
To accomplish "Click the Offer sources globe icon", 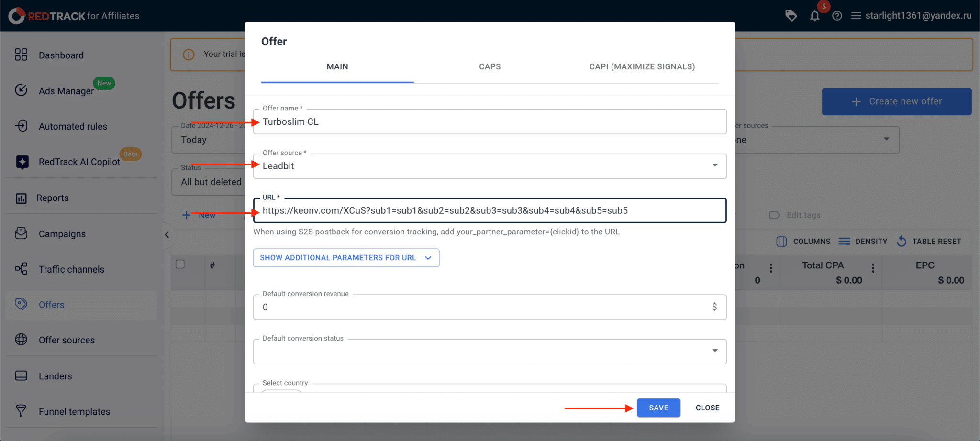I will [x=21, y=340].
